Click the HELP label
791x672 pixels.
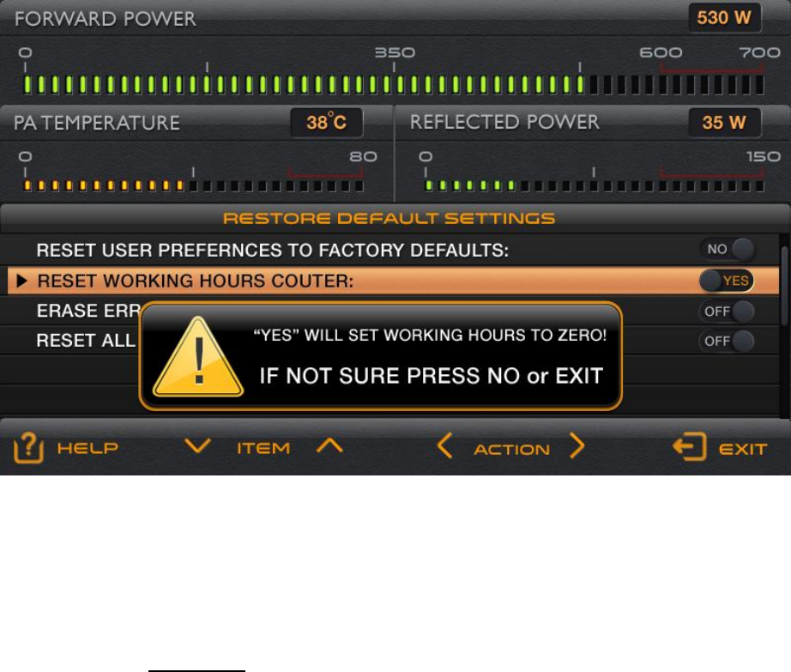(x=88, y=447)
